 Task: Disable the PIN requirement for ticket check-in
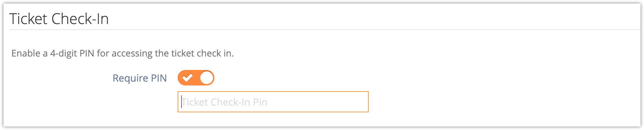pyautogui.click(x=196, y=78)
